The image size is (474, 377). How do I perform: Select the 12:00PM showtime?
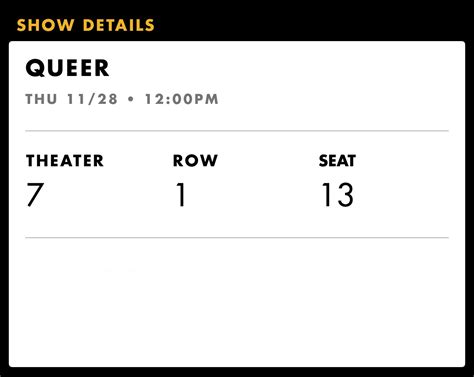point(182,99)
